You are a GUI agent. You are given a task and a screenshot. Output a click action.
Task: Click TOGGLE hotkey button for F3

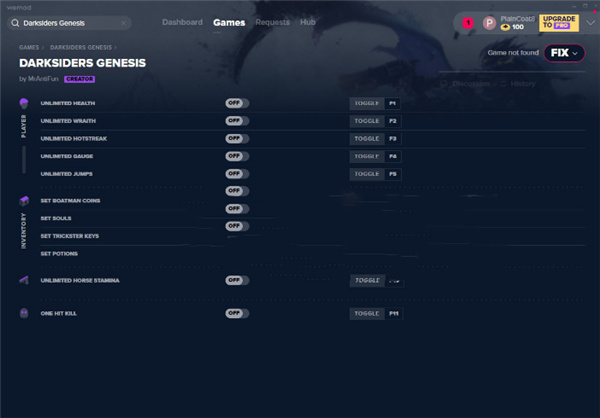tap(367, 139)
